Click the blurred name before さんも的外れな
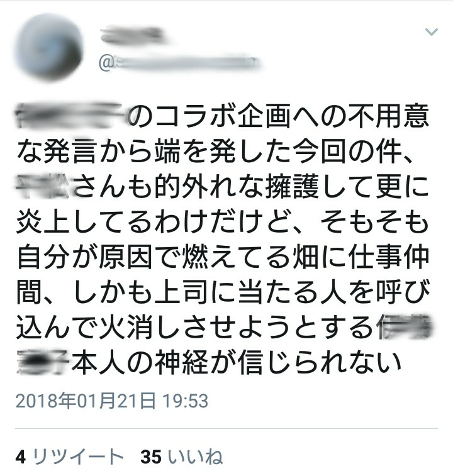 [x=43, y=185]
